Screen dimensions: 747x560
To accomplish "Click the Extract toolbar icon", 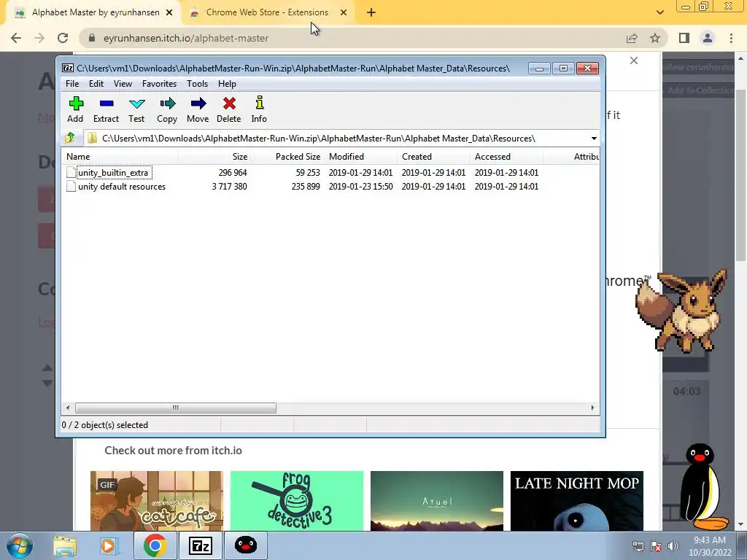I will click(x=106, y=109).
